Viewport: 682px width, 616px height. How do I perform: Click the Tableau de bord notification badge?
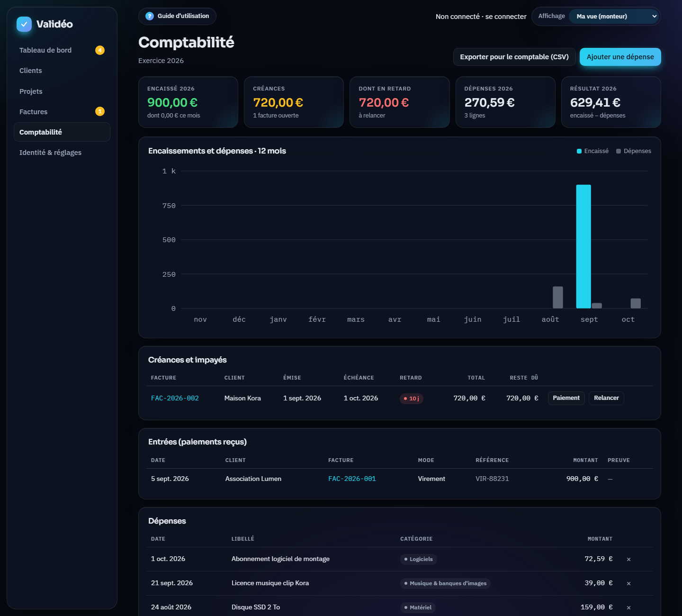100,50
